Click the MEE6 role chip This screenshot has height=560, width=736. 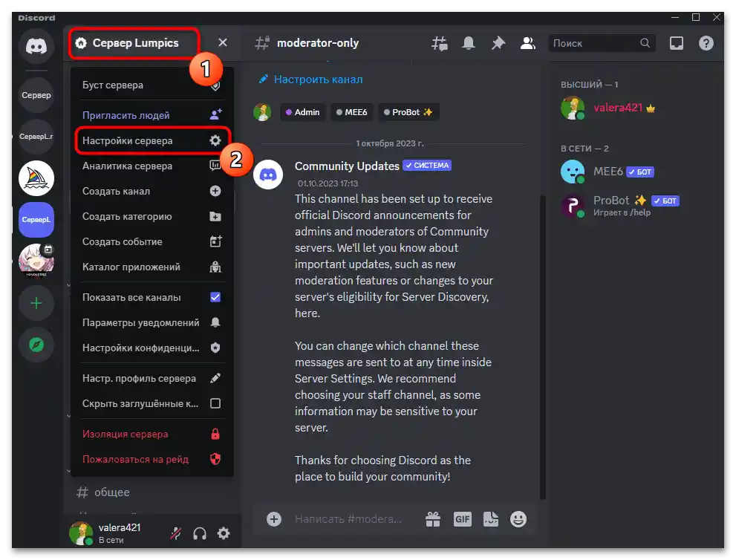(352, 112)
